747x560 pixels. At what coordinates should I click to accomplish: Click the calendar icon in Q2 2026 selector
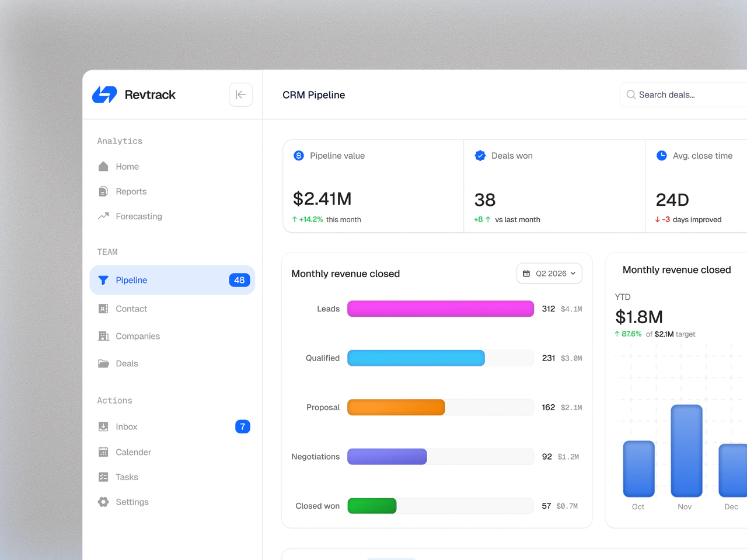click(526, 274)
